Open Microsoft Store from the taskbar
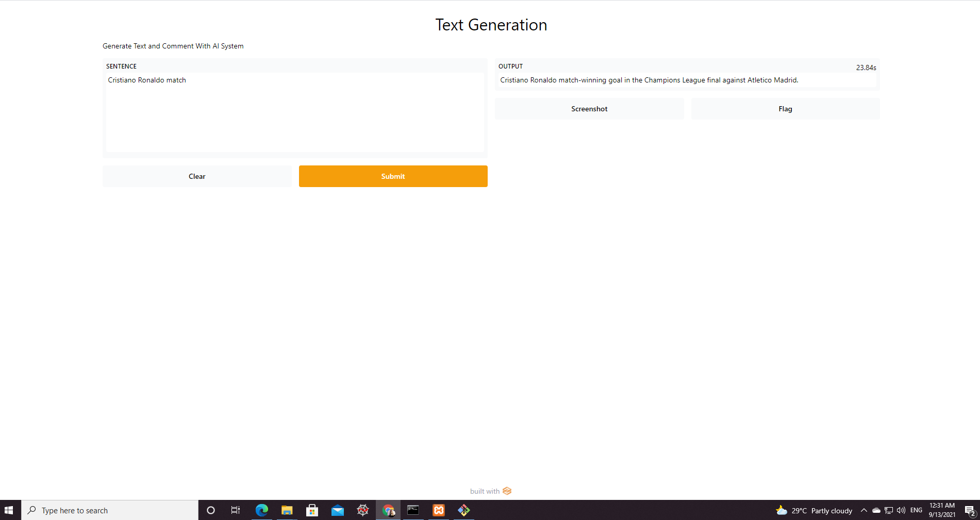980x520 pixels. [312, 510]
